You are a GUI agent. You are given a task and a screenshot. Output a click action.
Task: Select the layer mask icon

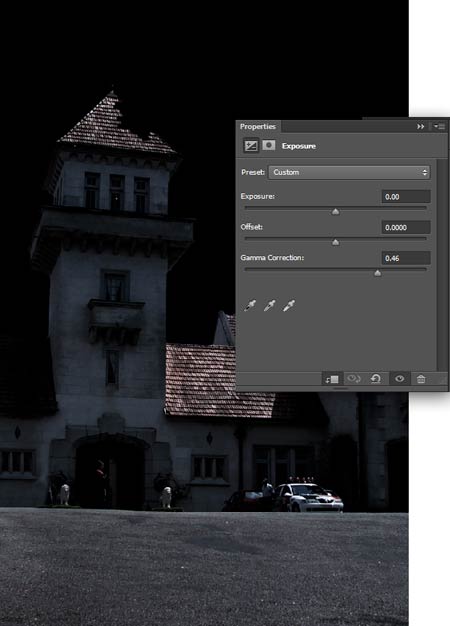[x=269, y=145]
